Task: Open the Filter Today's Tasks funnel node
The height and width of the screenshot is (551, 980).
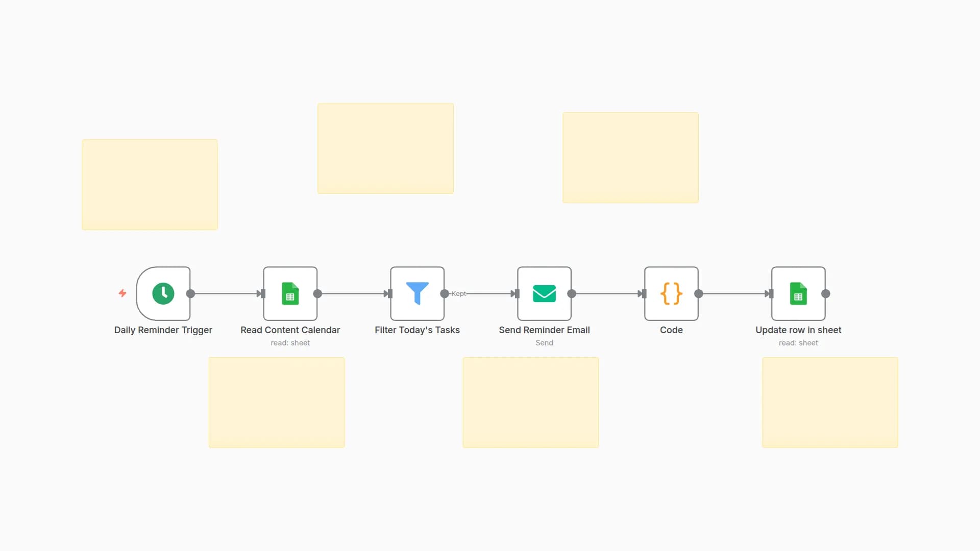Action: point(417,293)
